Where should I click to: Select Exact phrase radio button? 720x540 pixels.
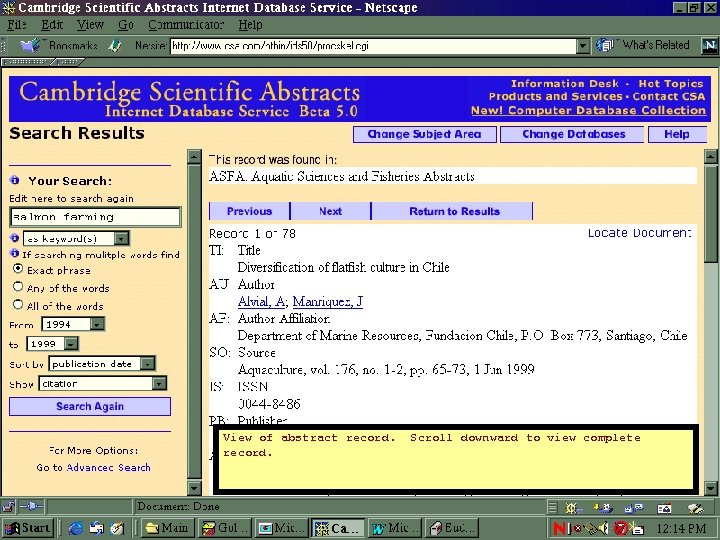18,269
